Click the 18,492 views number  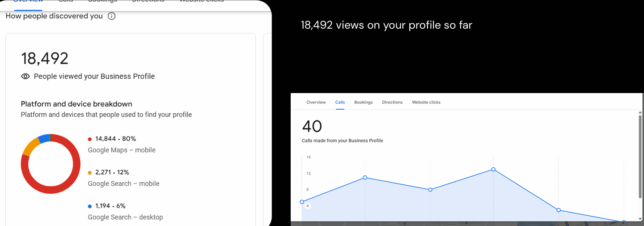45,59
